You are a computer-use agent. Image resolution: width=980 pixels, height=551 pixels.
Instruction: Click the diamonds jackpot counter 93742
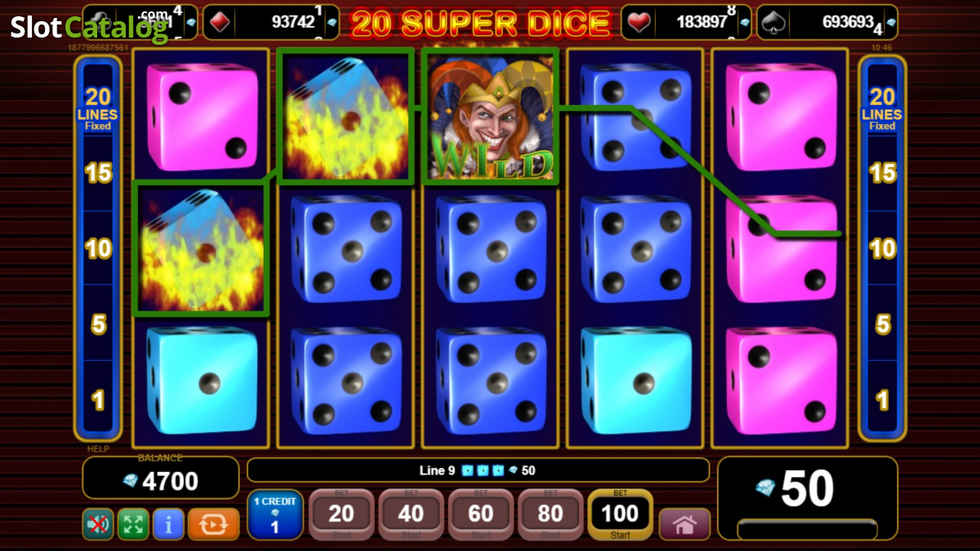coord(271,22)
